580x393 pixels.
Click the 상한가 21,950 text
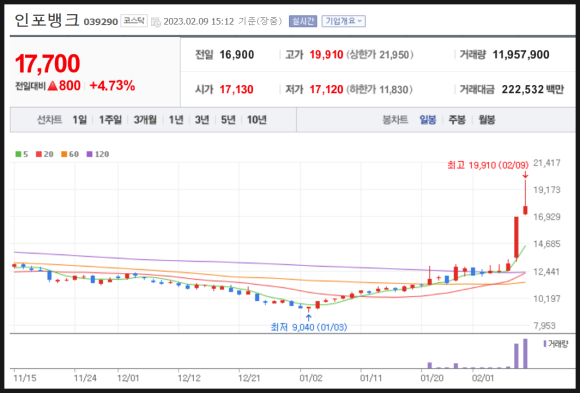pos(380,55)
